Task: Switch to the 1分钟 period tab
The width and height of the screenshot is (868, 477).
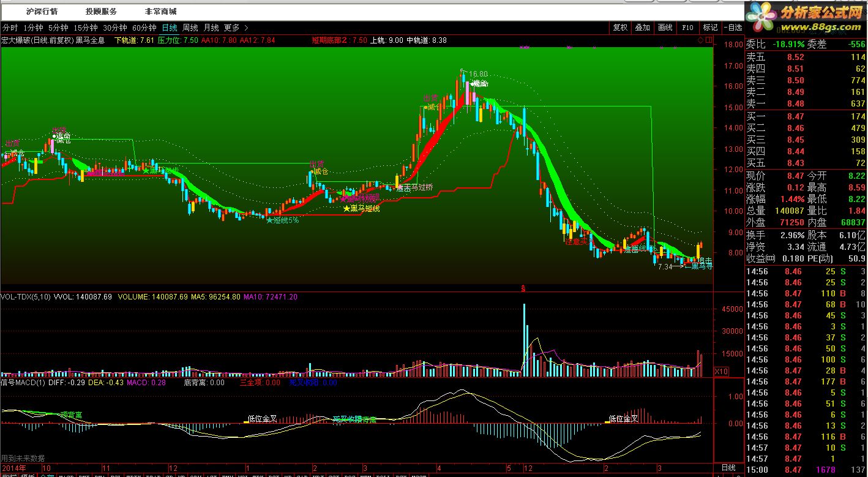Action: pyautogui.click(x=33, y=28)
